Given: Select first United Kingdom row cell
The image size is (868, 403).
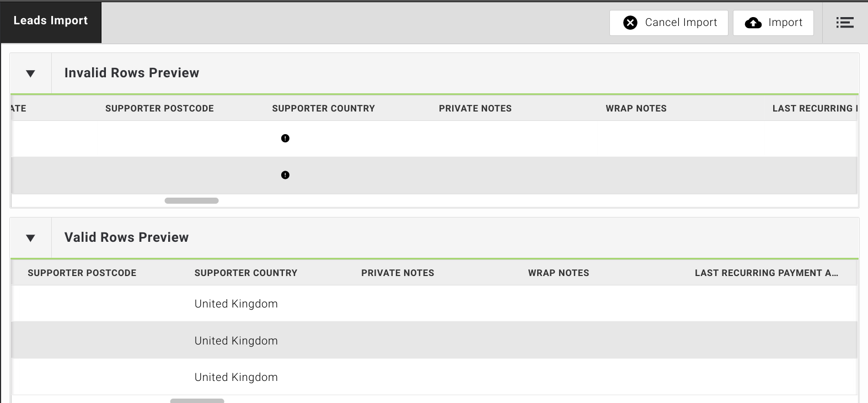Looking at the screenshot, I should [x=236, y=304].
